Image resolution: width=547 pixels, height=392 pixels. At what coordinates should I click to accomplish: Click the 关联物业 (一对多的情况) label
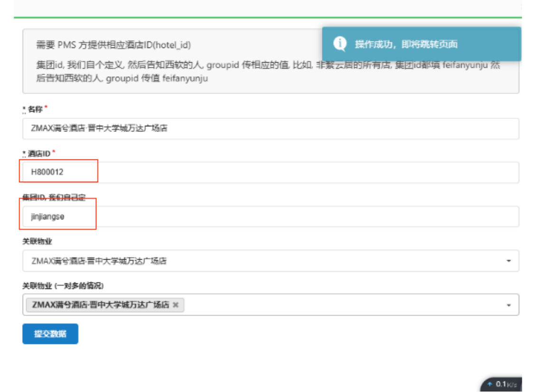point(63,286)
